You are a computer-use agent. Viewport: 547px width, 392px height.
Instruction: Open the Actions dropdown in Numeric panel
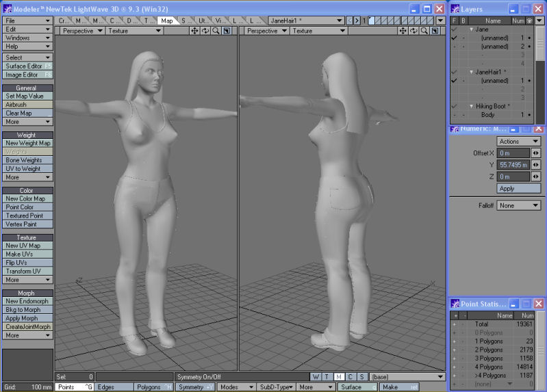tap(518, 141)
